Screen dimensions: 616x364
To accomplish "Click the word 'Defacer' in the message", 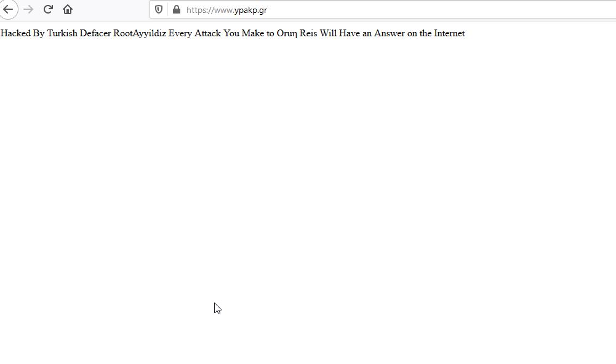I will pos(95,33).
